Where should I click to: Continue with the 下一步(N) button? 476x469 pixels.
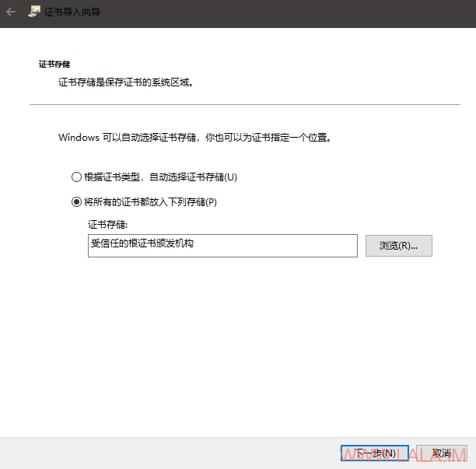[375, 453]
